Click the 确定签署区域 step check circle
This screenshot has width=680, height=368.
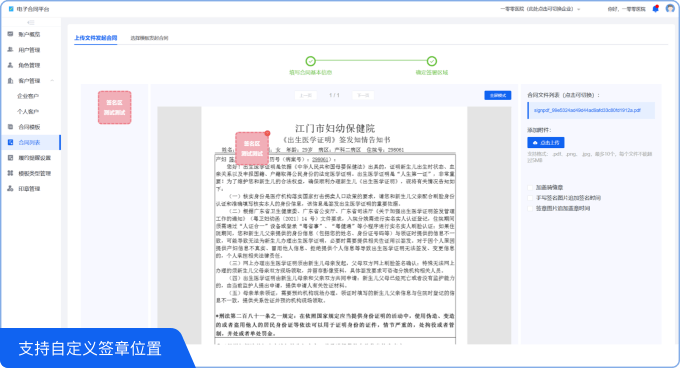point(432,61)
